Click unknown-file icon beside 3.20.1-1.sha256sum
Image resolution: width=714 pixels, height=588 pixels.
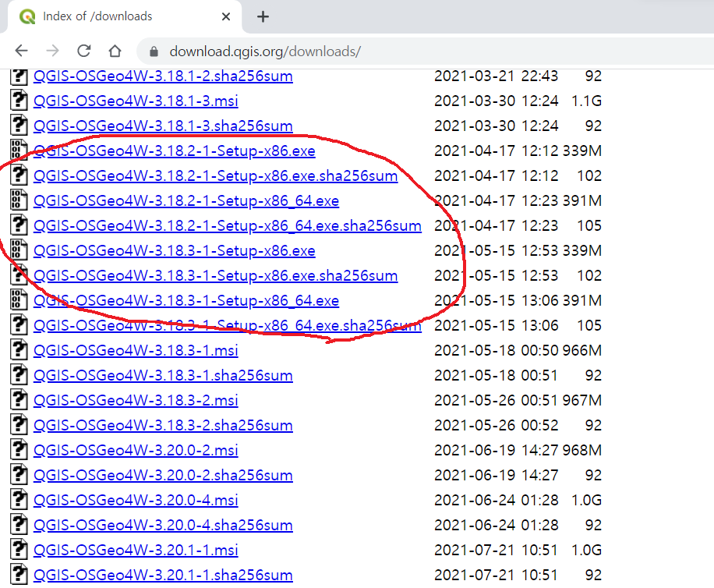tap(19, 574)
